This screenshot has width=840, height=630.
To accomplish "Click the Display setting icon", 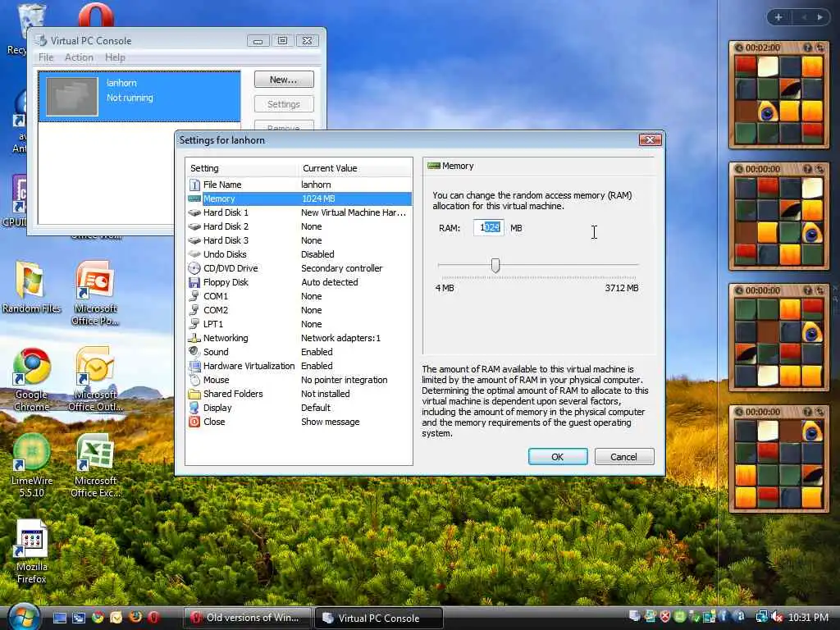I will pos(194,408).
